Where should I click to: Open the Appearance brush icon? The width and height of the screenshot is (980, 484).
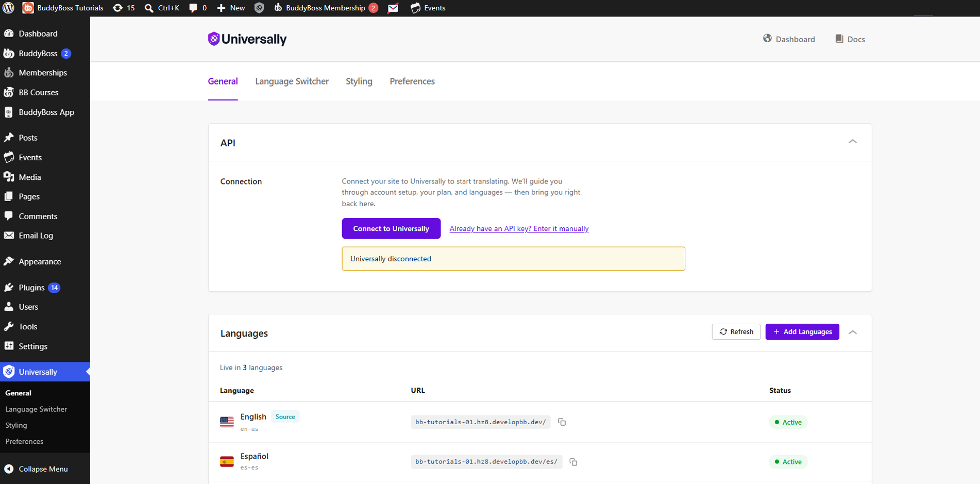pos(9,261)
